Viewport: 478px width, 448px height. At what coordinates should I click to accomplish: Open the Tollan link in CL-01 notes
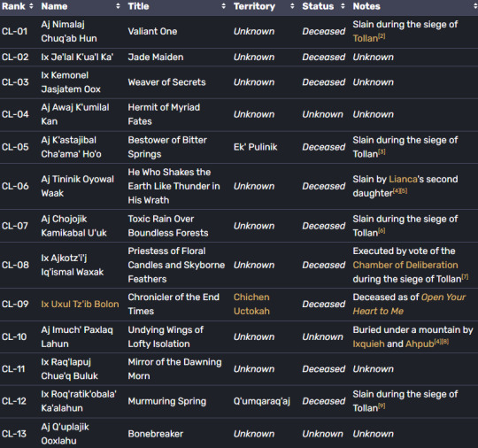click(366, 38)
